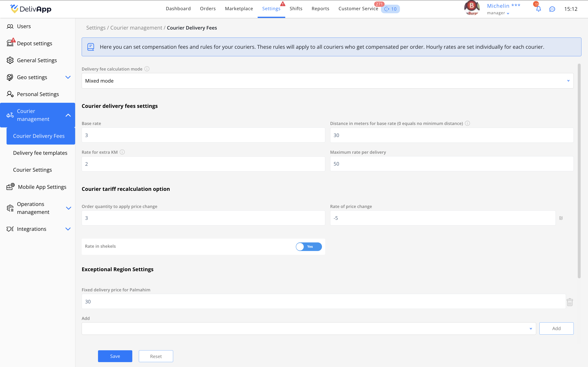This screenshot has height=367, width=588.
Task: Click the blue 10 transfer badge
Action: point(390,9)
